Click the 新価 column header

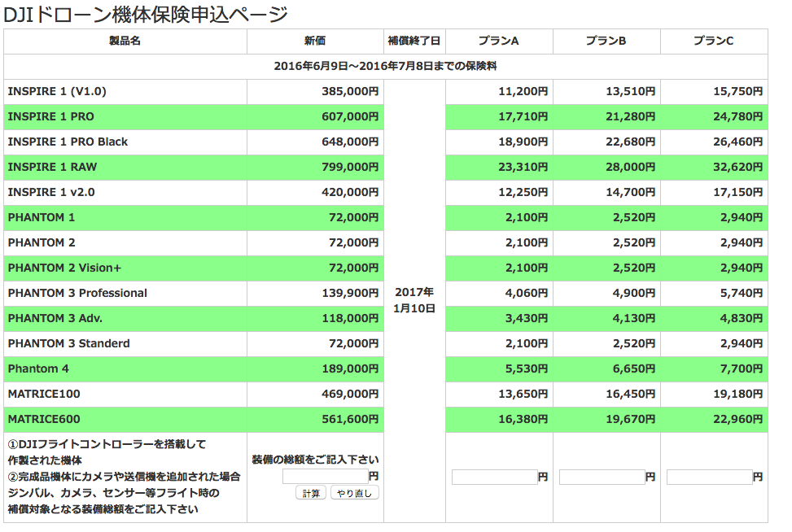(315, 41)
